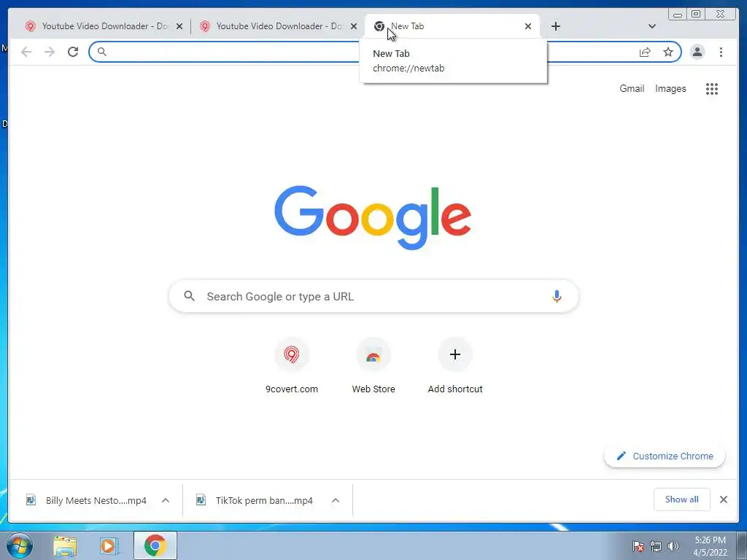Click the Chrome taskbar icon
Image resolution: width=747 pixels, height=560 pixels.
click(x=155, y=545)
